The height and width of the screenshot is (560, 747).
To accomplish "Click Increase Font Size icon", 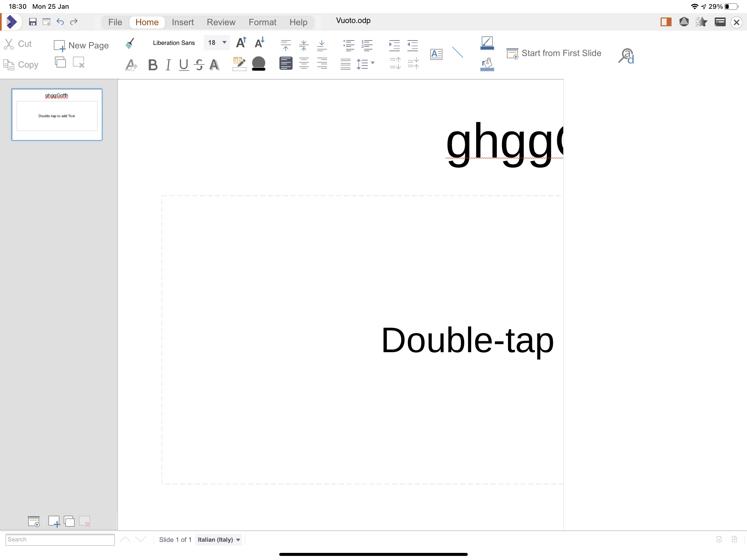I will pyautogui.click(x=241, y=43).
